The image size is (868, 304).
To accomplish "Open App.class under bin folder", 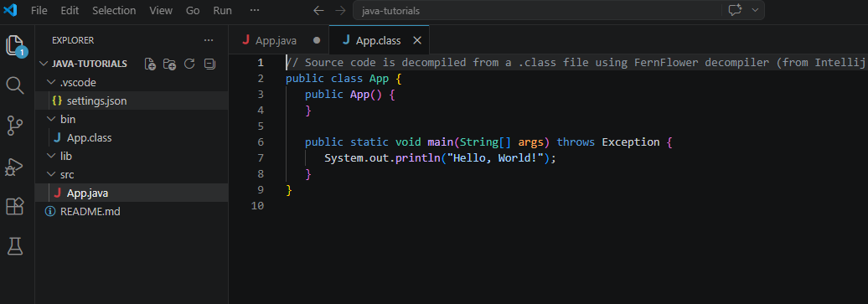I will (132, 138).
